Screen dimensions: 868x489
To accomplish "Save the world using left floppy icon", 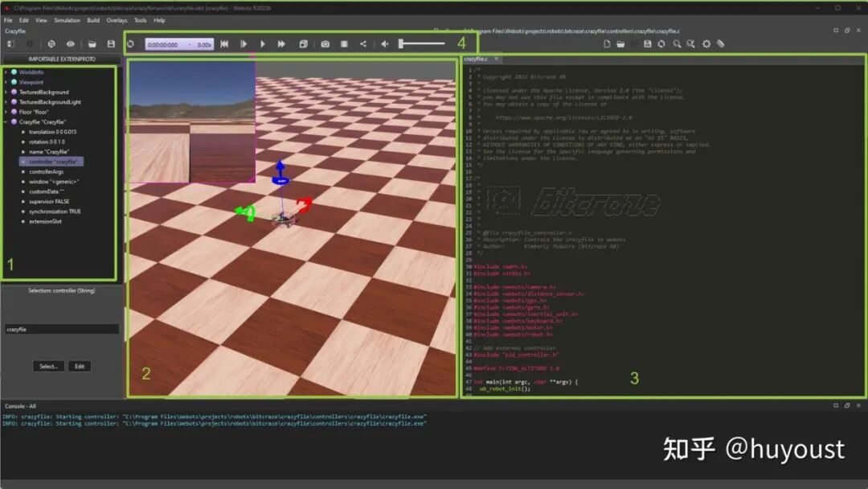I will pyautogui.click(x=111, y=43).
